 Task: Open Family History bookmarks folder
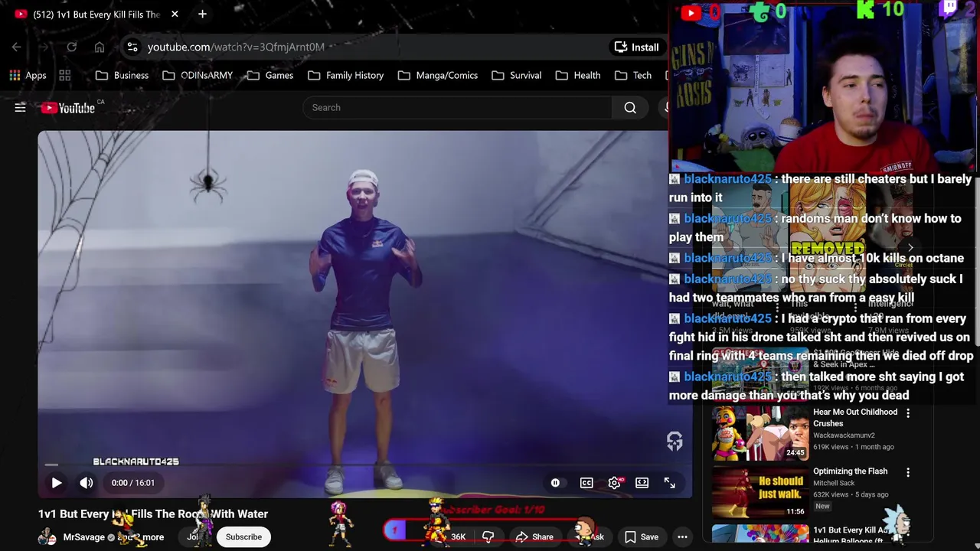tap(346, 75)
